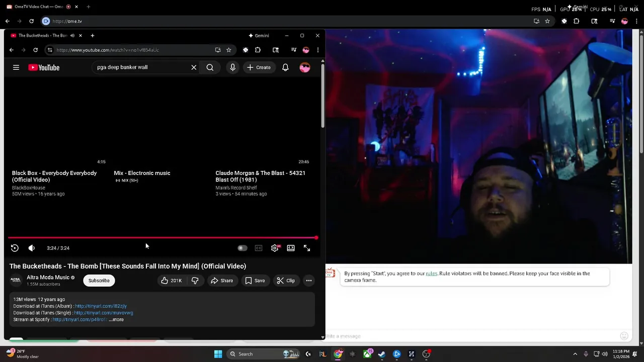Open the YouTube Create menu
Image resolution: width=644 pixels, height=362 pixels.
pyautogui.click(x=259, y=67)
